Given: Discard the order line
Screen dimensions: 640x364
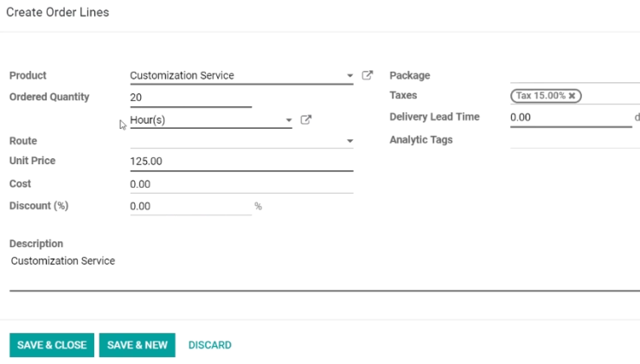Looking at the screenshot, I should click(210, 345).
